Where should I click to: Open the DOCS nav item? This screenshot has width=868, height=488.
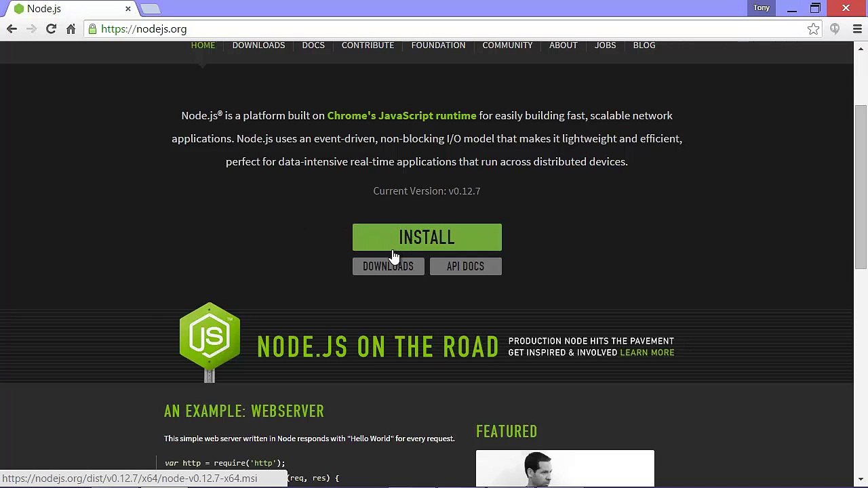coord(313,45)
